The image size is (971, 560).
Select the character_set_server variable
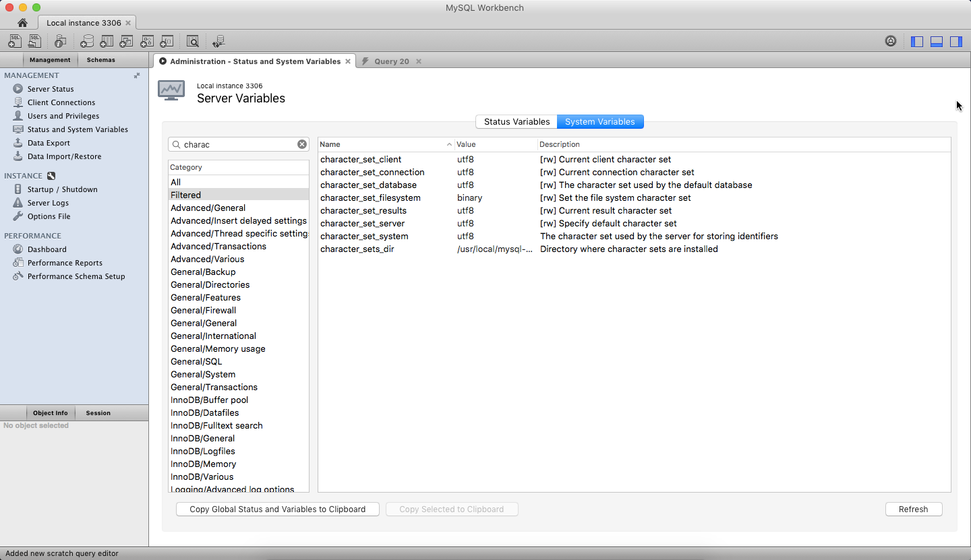point(363,224)
